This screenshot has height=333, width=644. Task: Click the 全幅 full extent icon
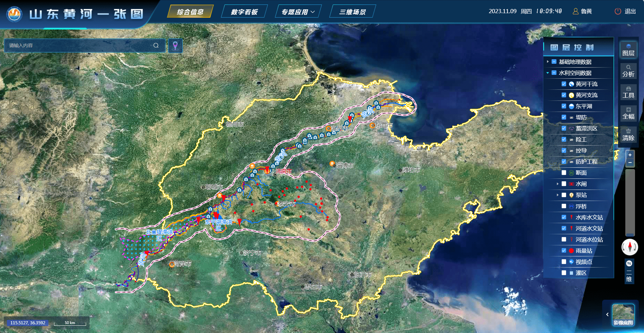tap(628, 113)
